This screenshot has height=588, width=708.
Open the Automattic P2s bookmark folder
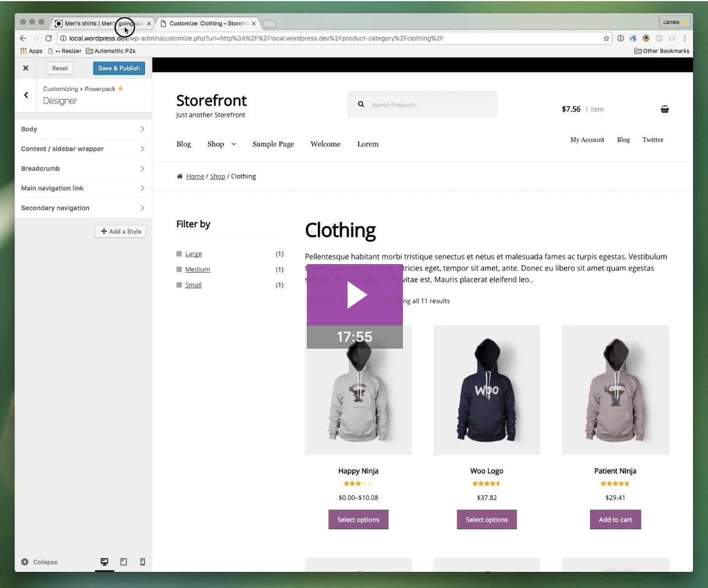(x=111, y=51)
